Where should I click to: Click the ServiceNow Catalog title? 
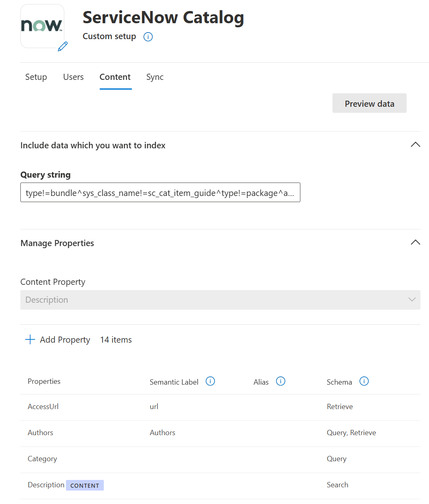tap(163, 18)
